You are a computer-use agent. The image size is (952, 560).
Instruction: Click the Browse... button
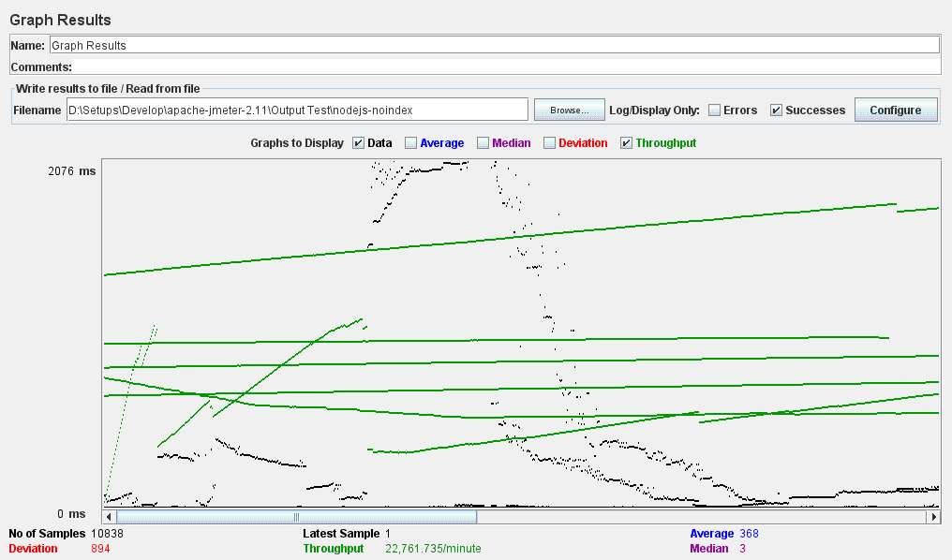coord(569,110)
